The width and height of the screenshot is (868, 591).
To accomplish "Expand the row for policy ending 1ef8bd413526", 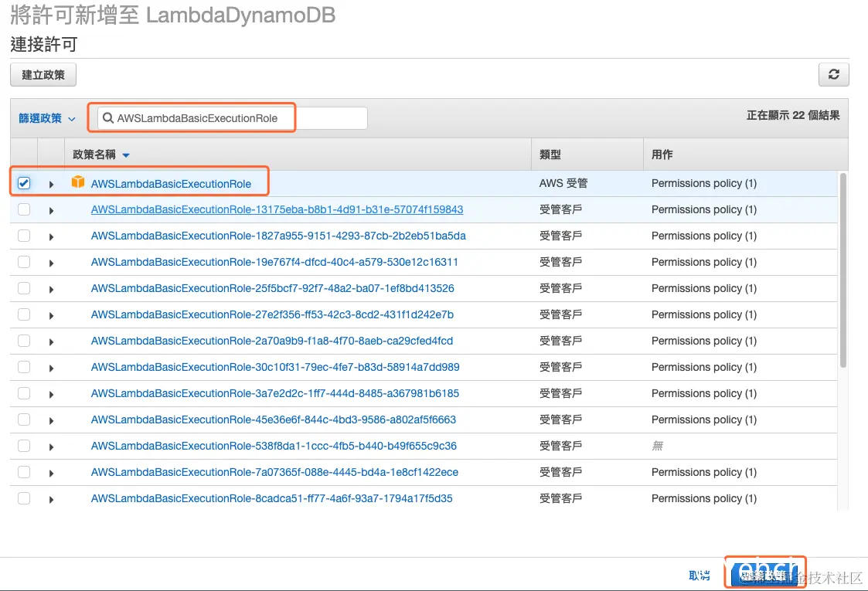I will pyautogui.click(x=51, y=290).
